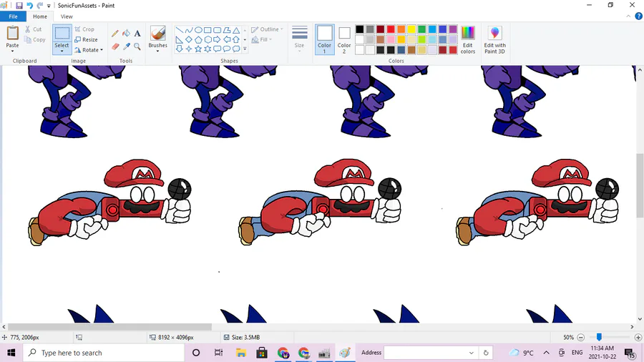Expand the Paste options arrow
644x362 pixels.
(x=12, y=51)
